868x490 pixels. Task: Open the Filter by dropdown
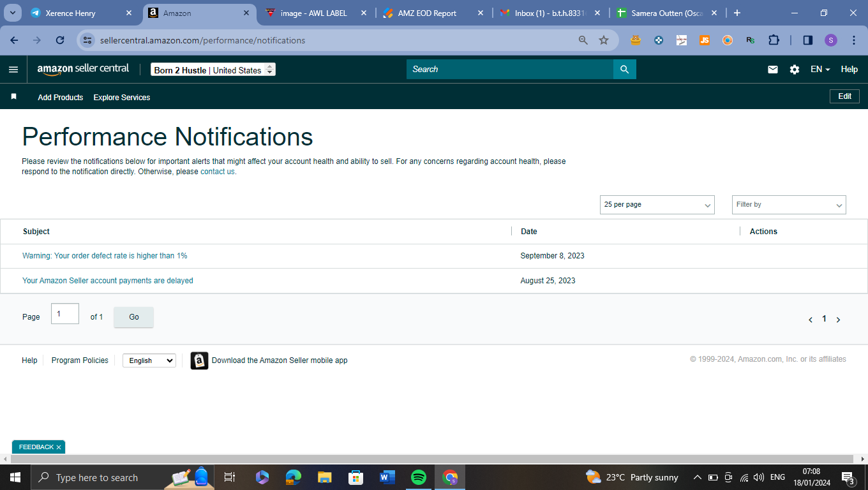pos(789,205)
